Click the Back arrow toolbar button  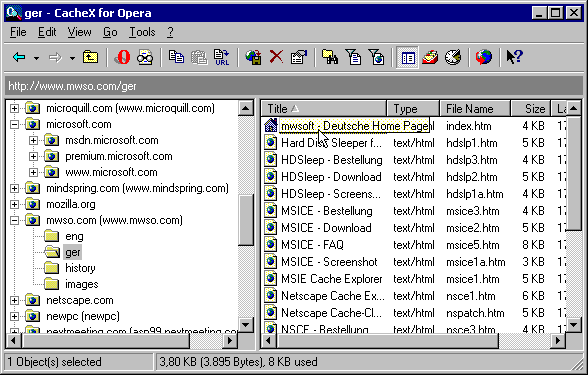point(19,57)
